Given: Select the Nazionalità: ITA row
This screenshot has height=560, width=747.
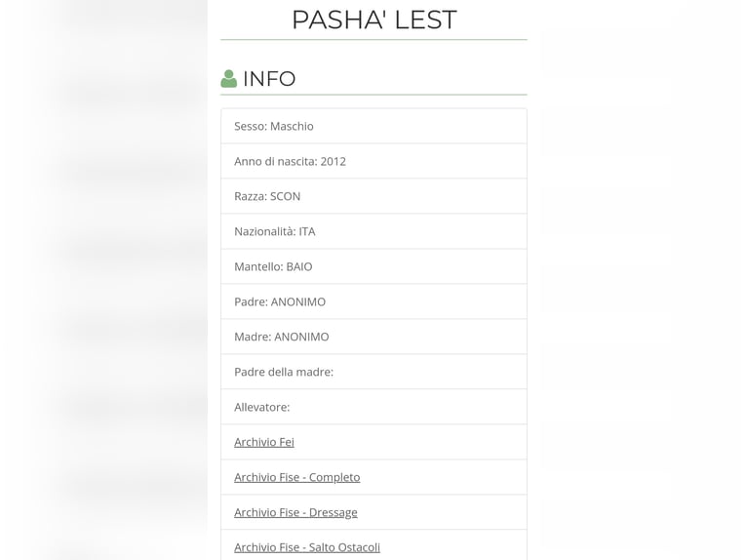Looking at the screenshot, I should tap(373, 231).
